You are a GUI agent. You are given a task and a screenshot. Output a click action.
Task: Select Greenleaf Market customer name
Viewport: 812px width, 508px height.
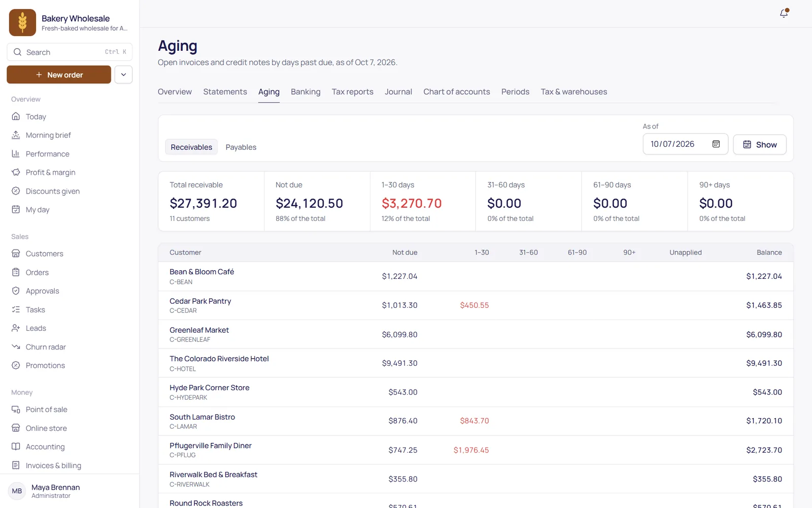pyautogui.click(x=199, y=330)
